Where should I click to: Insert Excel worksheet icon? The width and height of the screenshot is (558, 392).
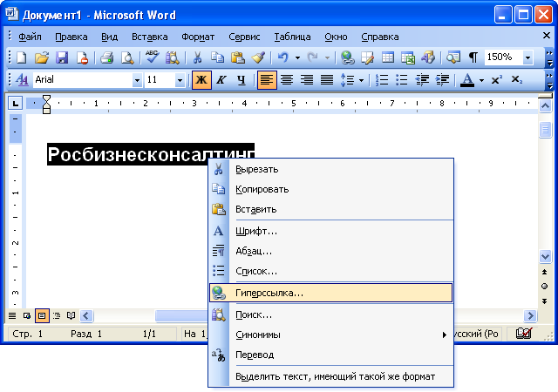click(408, 57)
